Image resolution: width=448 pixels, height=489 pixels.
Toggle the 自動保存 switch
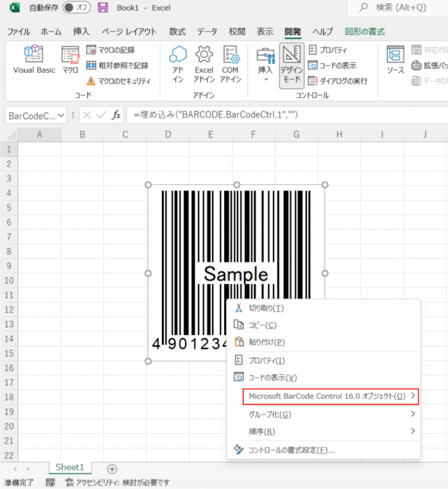[x=77, y=7]
